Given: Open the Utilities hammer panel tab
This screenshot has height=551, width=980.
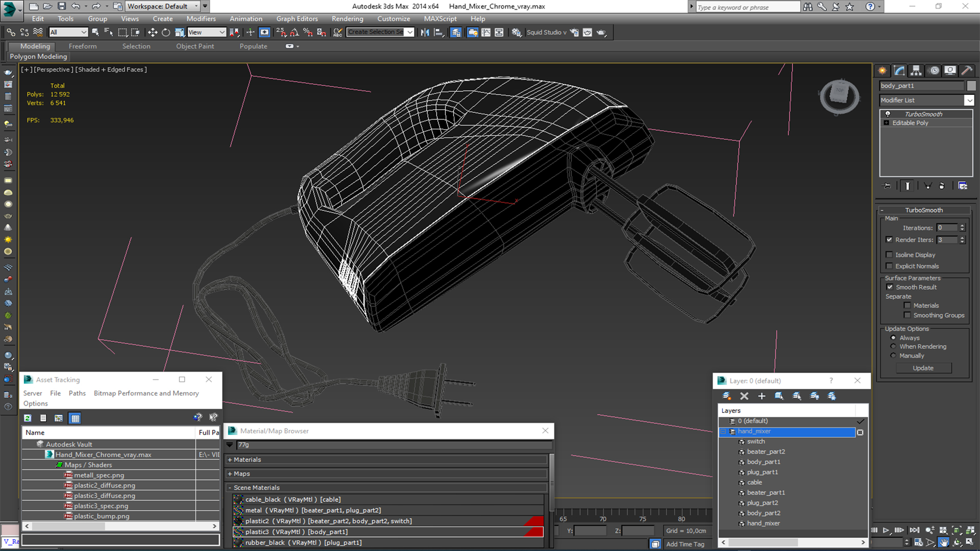Looking at the screenshot, I should (966, 70).
